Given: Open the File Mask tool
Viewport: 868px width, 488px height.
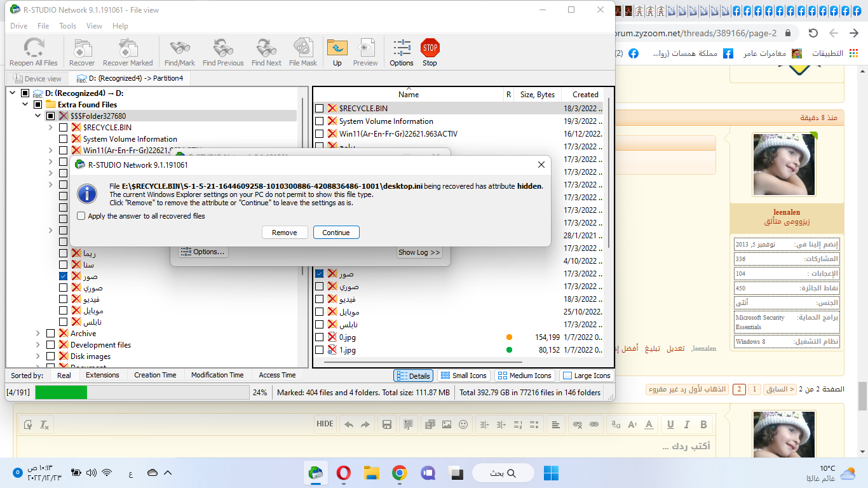Looking at the screenshot, I should [303, 52].
